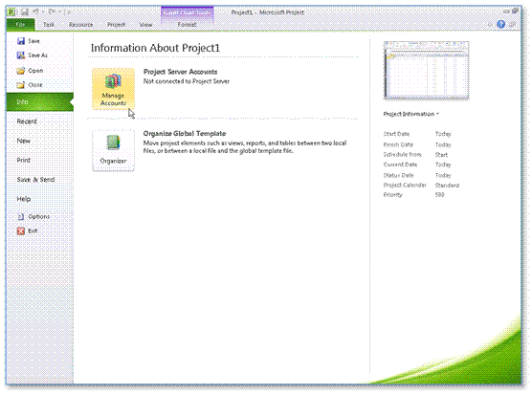Screen dimensions: 532x395
Task: Minimize the ribbon with the arrow icon
Action: click(x=490, y=25)
